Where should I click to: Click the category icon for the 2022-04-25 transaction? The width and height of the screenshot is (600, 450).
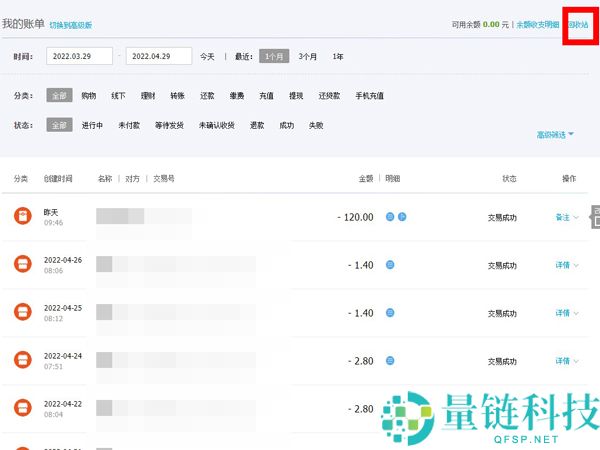(22, 312)
